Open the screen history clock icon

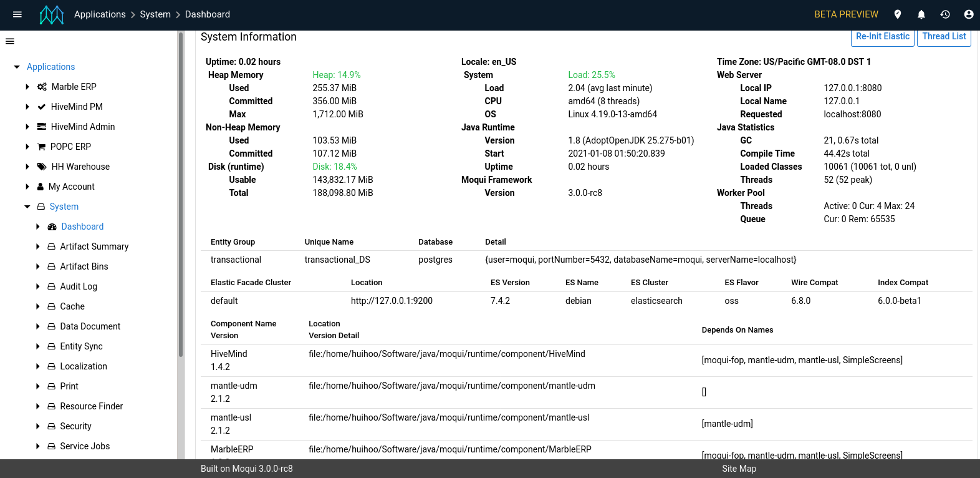945,14
